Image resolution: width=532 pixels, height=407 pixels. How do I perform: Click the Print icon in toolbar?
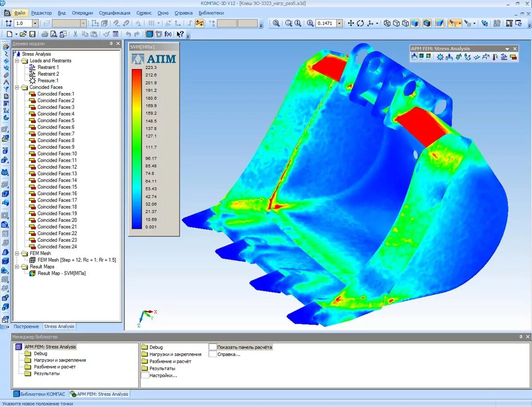point(44,34)
